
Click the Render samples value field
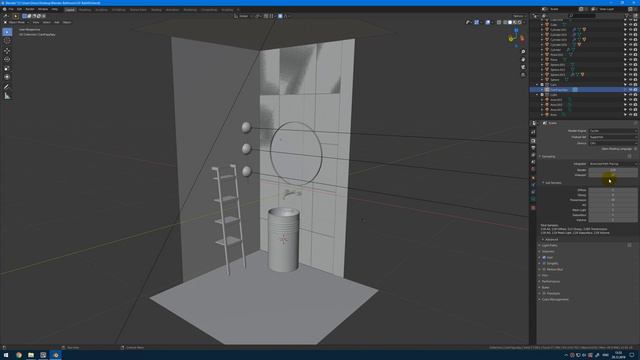point(613,170)
